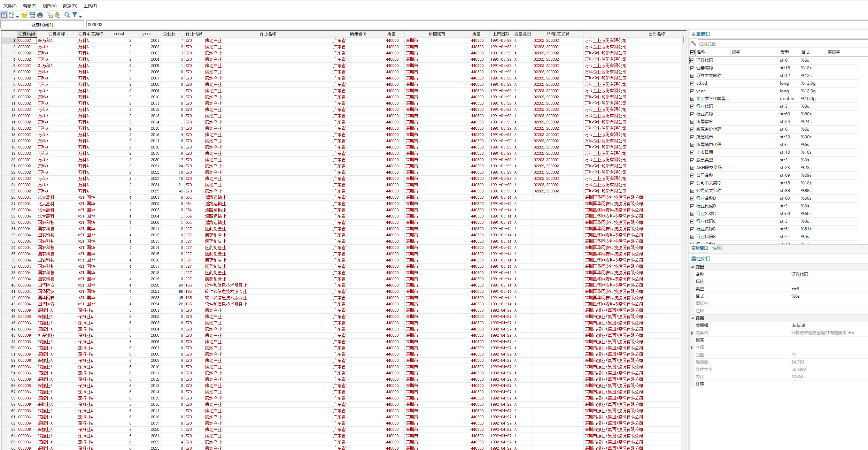Toggle the select-all checkbox beside 名称 header
Viewport: 868px width, 450px height.
pos(692,52)
